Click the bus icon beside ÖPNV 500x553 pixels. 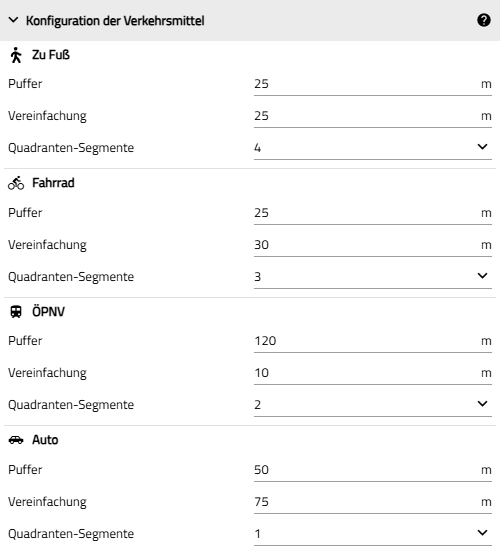pos(16,312)
